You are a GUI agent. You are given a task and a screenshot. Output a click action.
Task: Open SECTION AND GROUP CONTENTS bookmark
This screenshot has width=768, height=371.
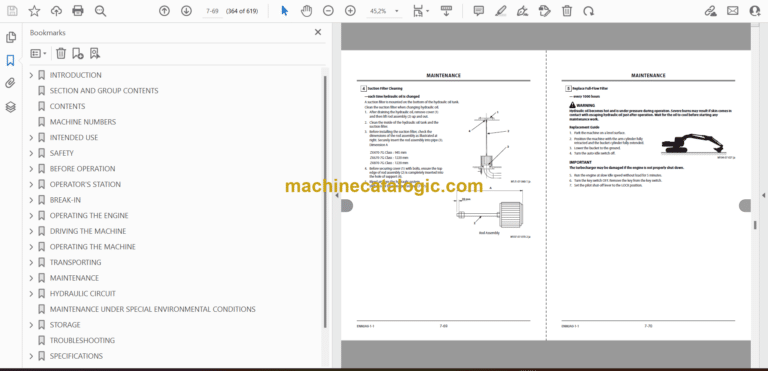point(104,91)
